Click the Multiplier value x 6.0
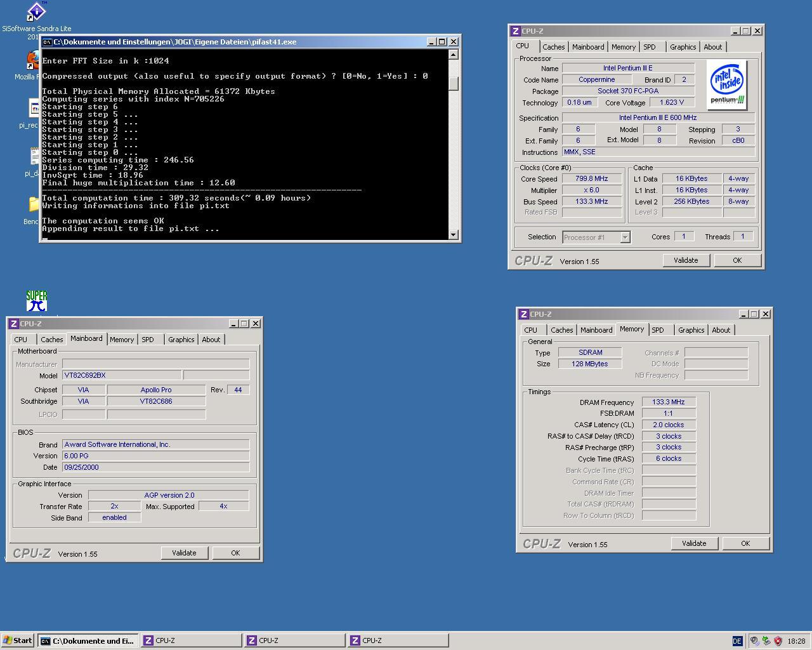812x650 pixels. click(x=592, y=190)
